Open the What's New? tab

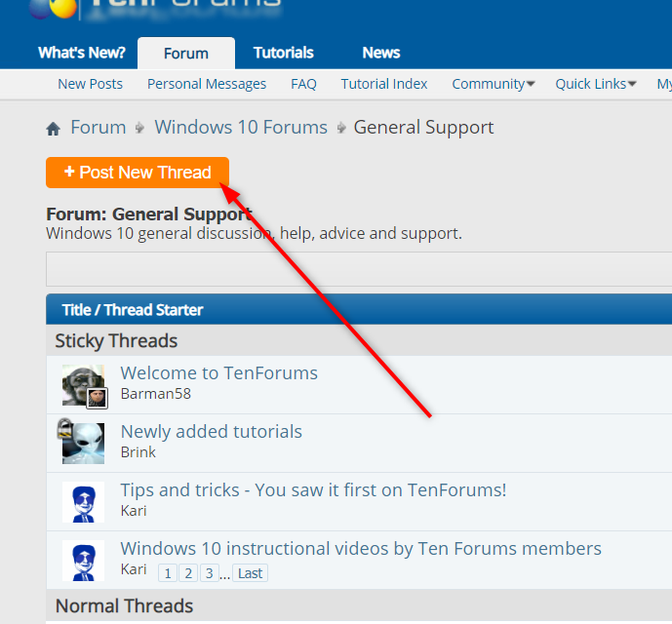click(x=81, y=53)
